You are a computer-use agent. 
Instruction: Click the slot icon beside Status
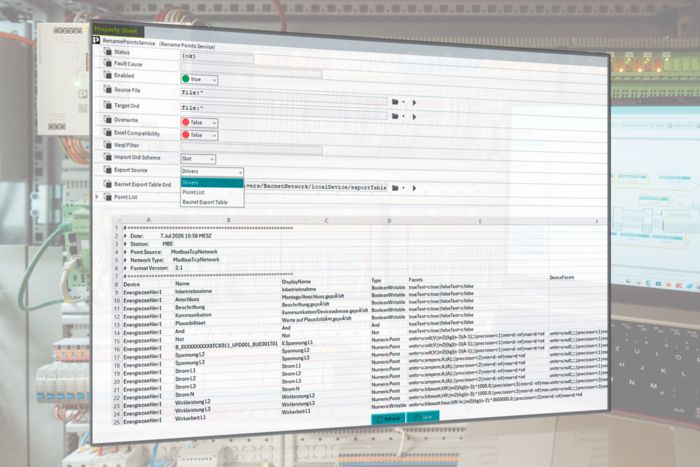[x=108, y=51]
